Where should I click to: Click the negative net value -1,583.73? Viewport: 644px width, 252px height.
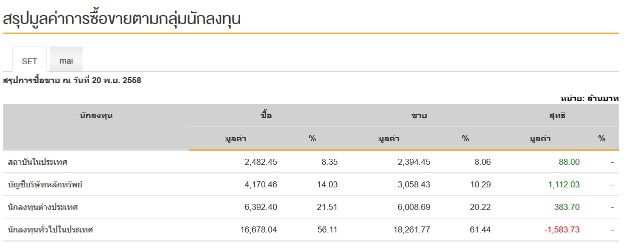561,230
